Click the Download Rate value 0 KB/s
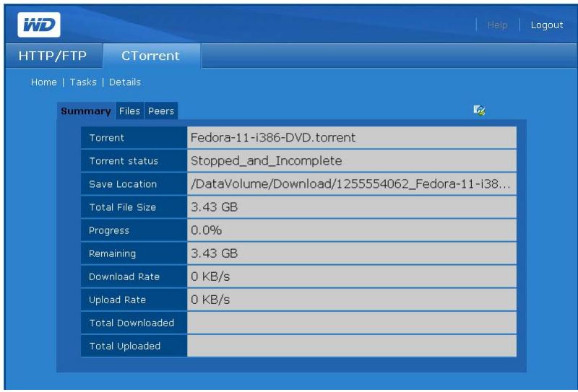 (x=210, y=276)
